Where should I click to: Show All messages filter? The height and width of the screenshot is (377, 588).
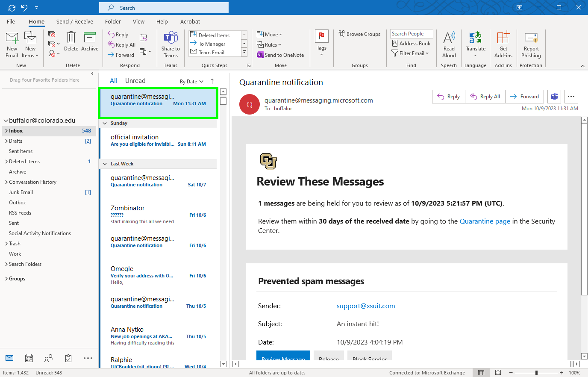tap(113, 81)
